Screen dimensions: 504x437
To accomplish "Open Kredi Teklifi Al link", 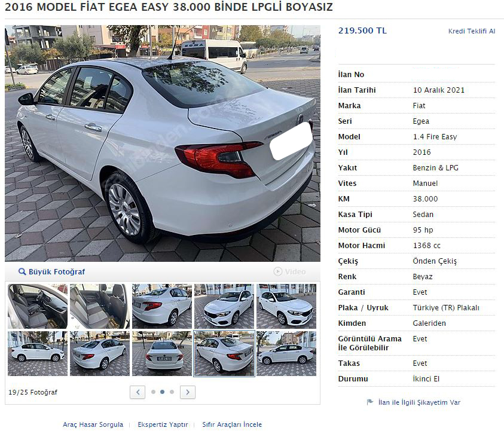I will click(472, 31).
